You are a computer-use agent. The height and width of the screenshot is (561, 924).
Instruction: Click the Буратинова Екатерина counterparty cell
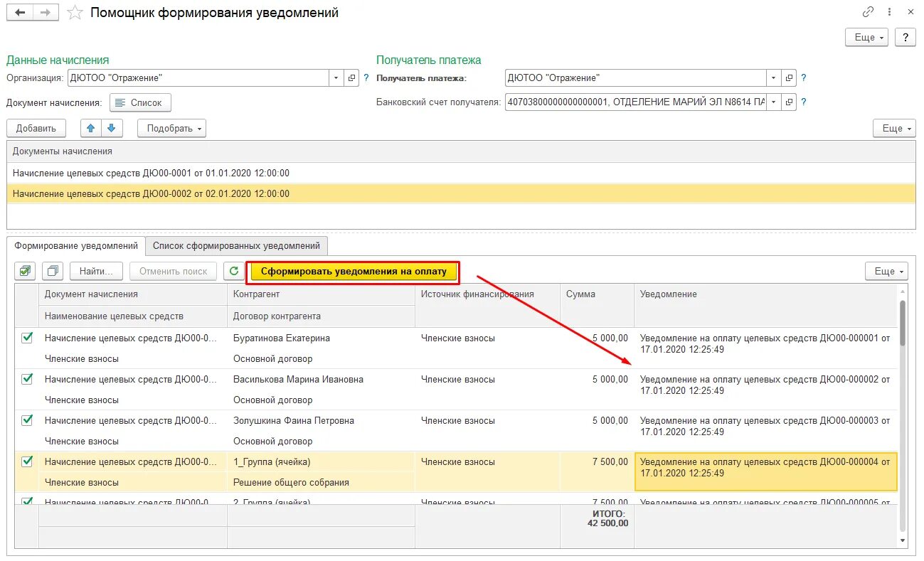point(321,338)
